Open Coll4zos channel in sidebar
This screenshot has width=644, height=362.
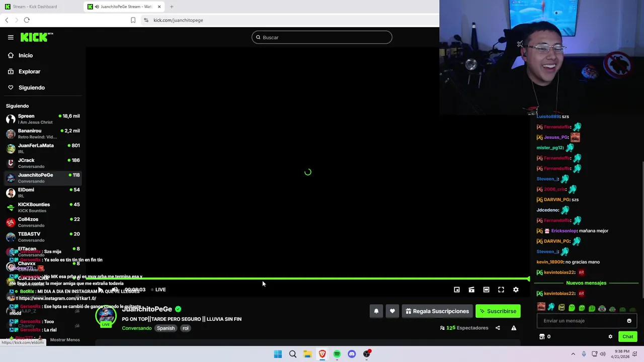point(43,222)
